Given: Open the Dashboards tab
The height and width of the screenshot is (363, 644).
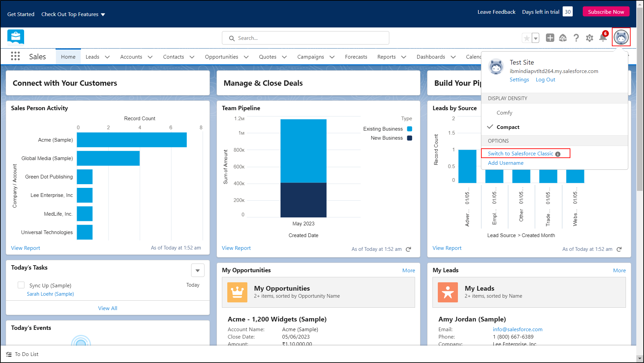Looking at the screenshot, I should 431,57.
